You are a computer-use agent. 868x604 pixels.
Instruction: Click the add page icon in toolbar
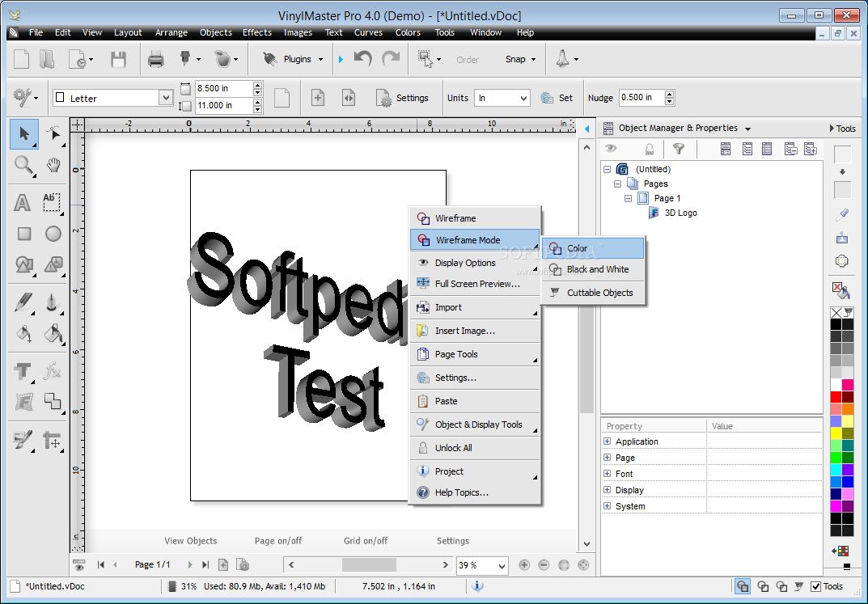(x=318, y=98)
